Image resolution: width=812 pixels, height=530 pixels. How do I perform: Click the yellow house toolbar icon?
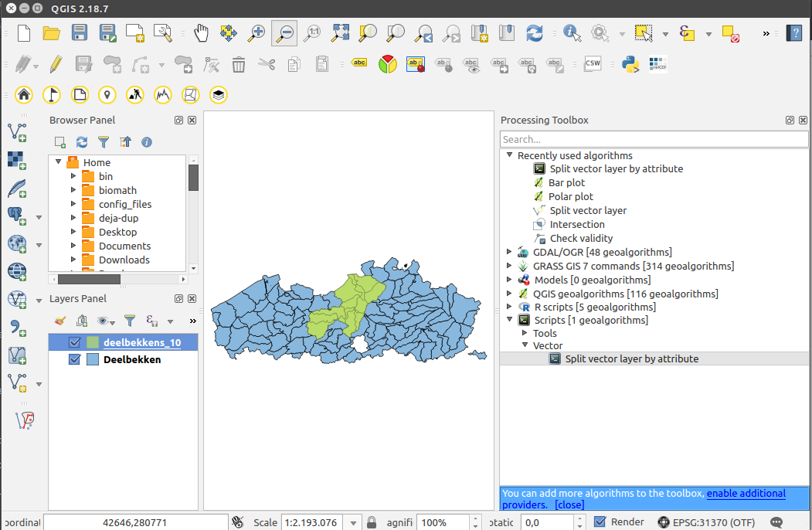(24, 95)
